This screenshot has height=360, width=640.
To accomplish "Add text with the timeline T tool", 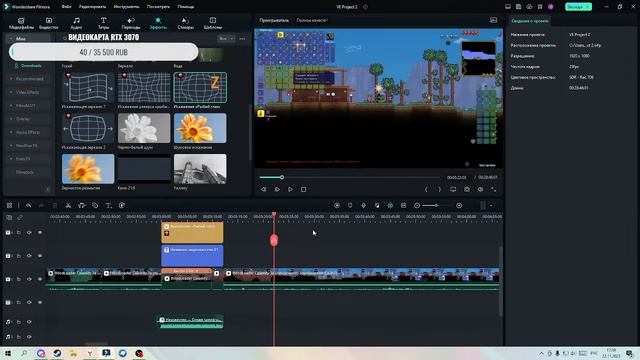I will pyautogui.click(x=108, y=205).
